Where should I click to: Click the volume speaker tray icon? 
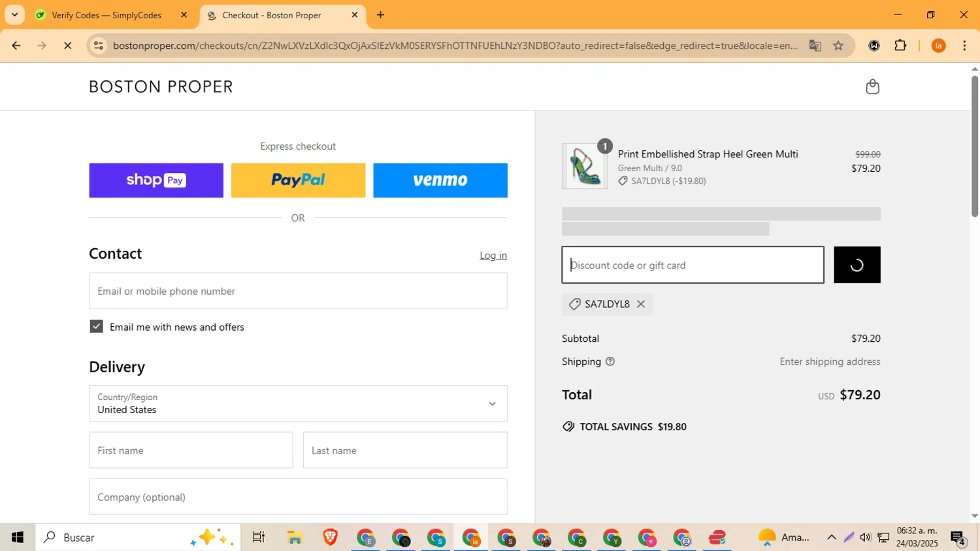[866, 537]
